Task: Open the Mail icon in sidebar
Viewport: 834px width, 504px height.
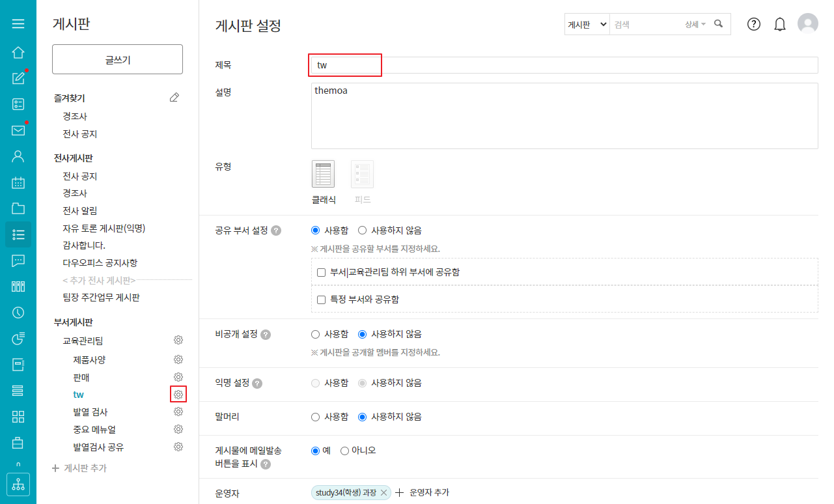Action: [18, 130]
